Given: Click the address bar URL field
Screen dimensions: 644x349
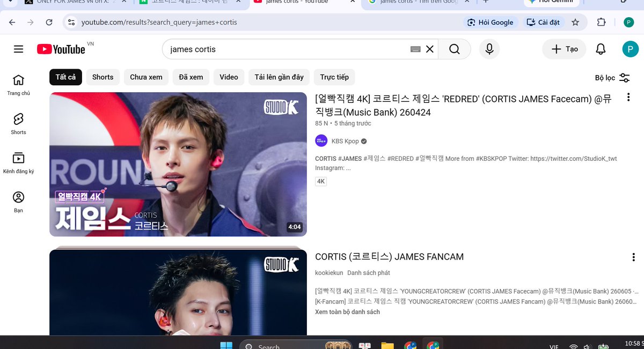Looking at the screenshot, I should point(268,23).
